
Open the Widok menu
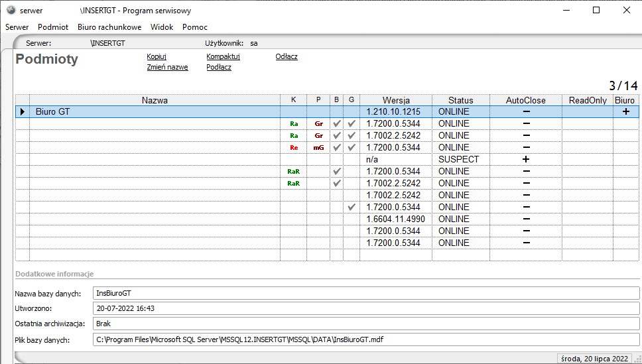(x=162, y=27)
